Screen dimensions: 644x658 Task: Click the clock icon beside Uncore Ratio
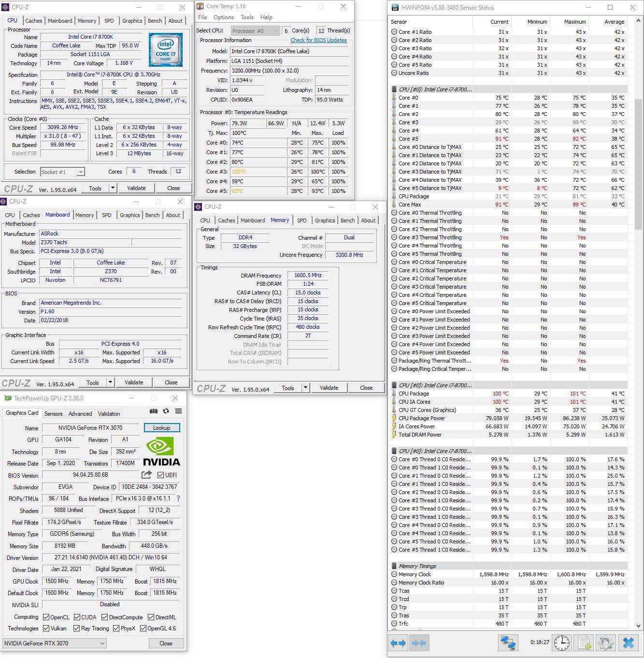point(394,73)
